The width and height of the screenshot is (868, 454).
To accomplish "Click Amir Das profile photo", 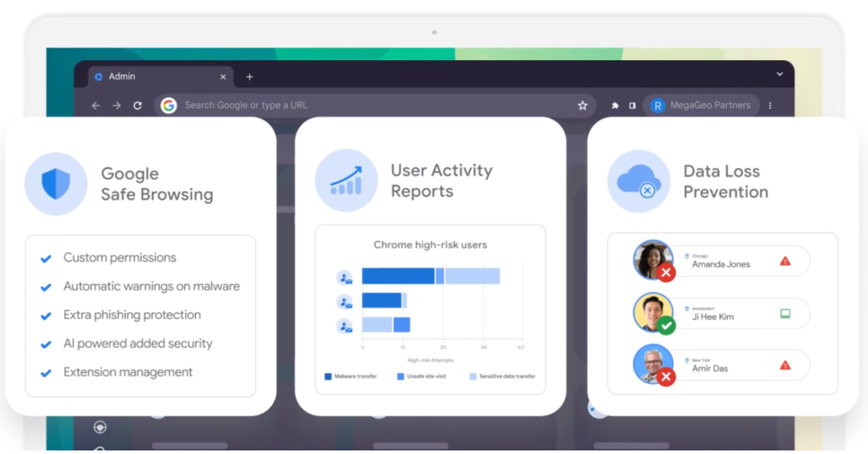I will point(653,364).
